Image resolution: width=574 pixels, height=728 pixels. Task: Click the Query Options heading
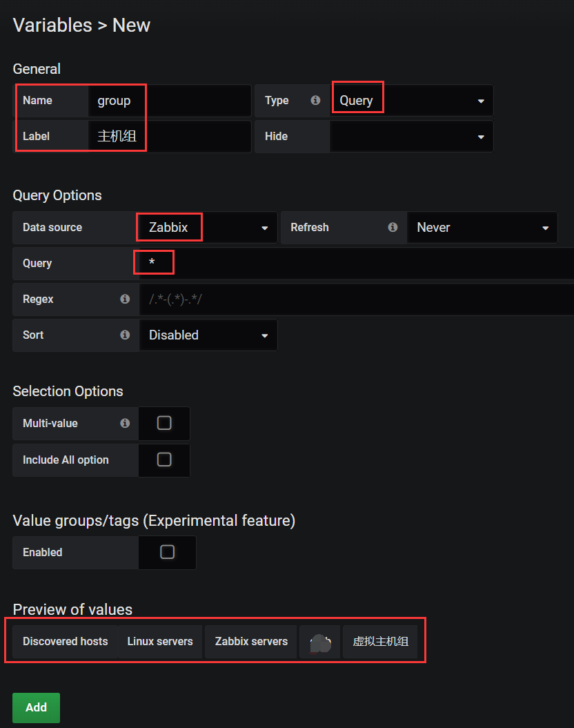pyautogui.click(x=57, y=195)
